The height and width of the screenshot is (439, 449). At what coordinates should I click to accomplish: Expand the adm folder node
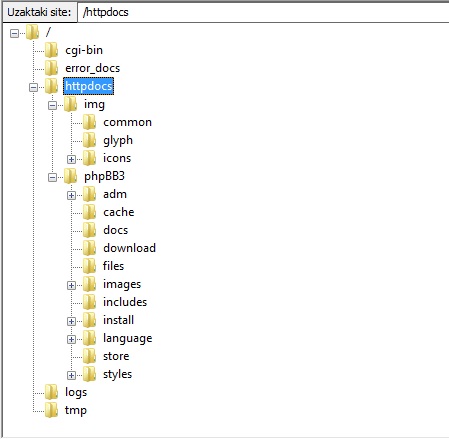71,195
